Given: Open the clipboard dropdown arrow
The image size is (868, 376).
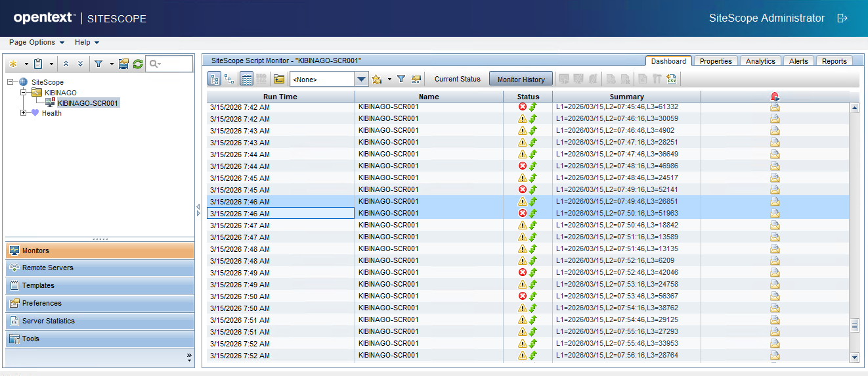Looking at the screenshot, I should click(x=51, y=64).
